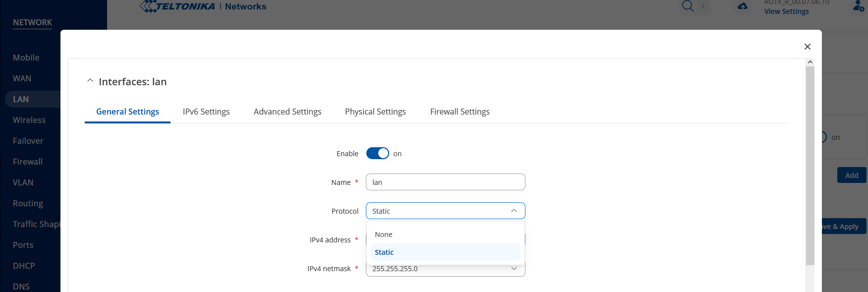Open Routing in the sidebar
Screen dimensions: 868x292
(x=28, y=203)
